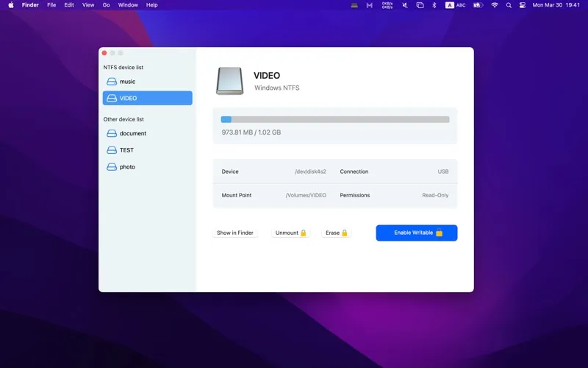Click the large VIDEO disk image
Viewport: 588px width, 368px height.
click(x=229, y=81)
